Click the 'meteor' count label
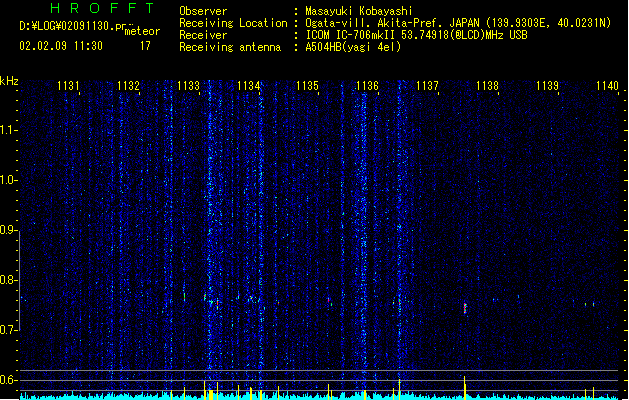 pos(142,31)
